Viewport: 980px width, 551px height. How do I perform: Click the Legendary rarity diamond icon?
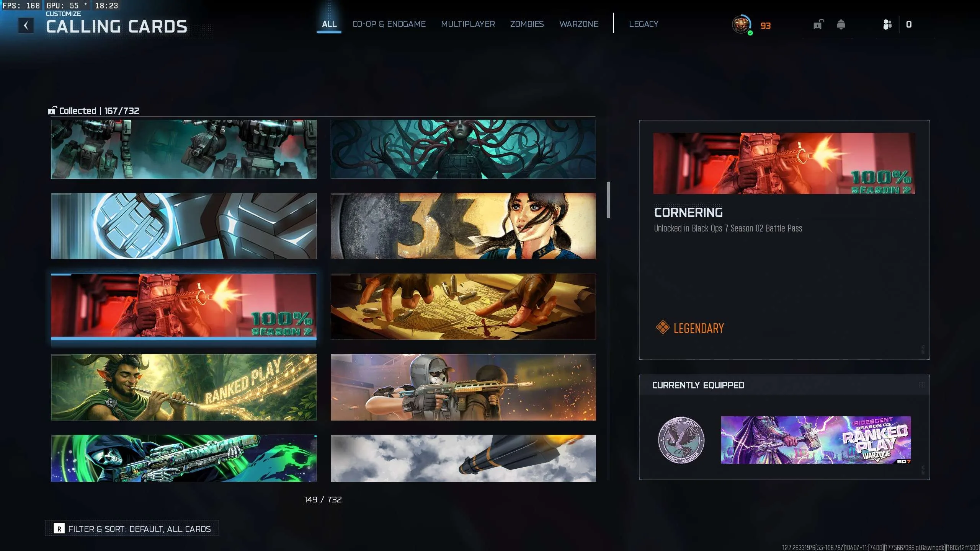663,328
